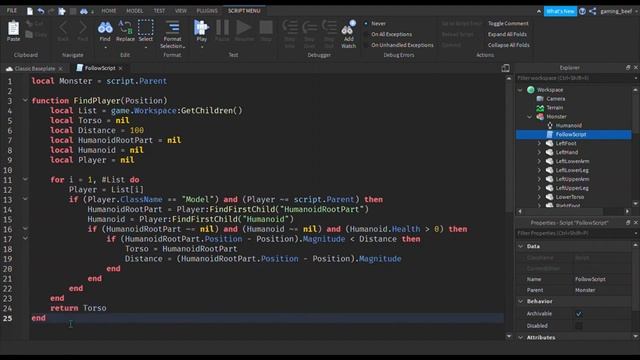Switch to the VIEW ribbon tab

pos(180,11)
